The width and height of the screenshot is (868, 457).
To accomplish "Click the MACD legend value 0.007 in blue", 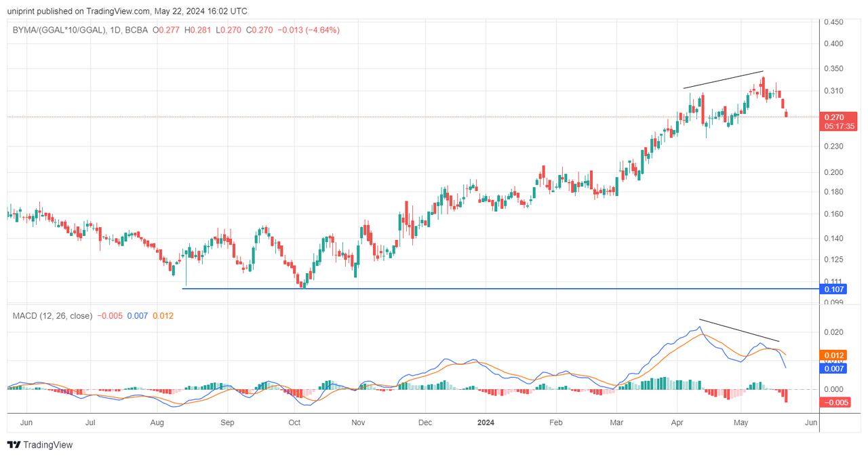I will [138, 316].
